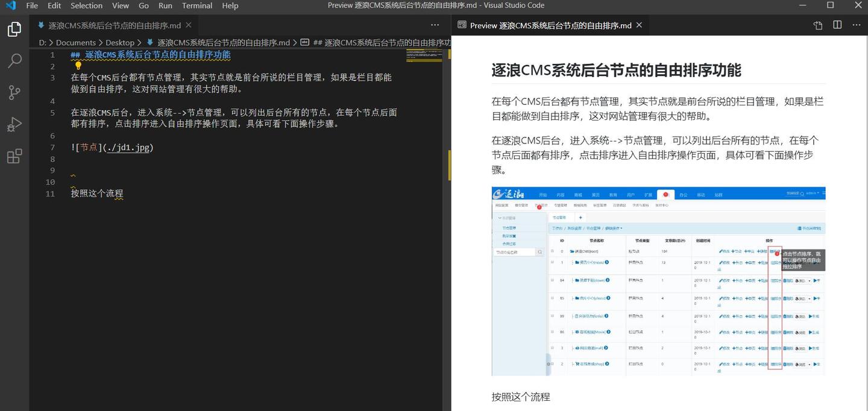868x411 pixels.
Task: Click the lightbulb quick fix icon on line 2
Action: pyautogui.click(x=78, y=65)
